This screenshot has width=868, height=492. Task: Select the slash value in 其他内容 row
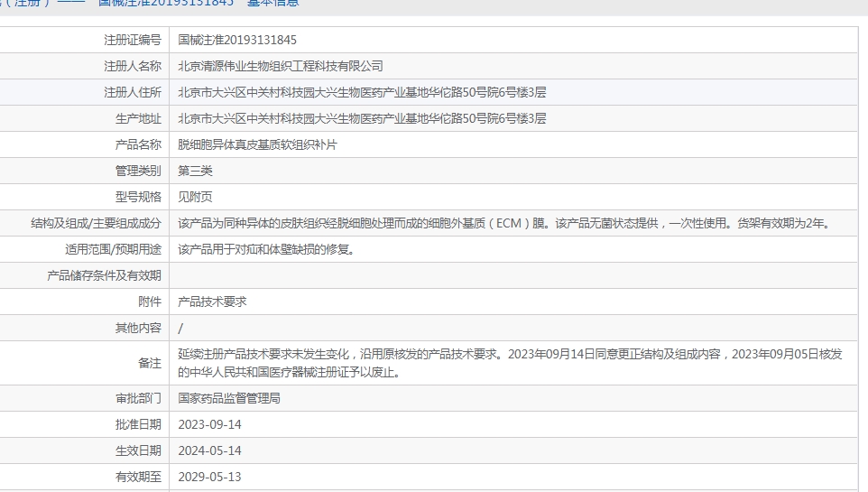click(x=180, y=329)
